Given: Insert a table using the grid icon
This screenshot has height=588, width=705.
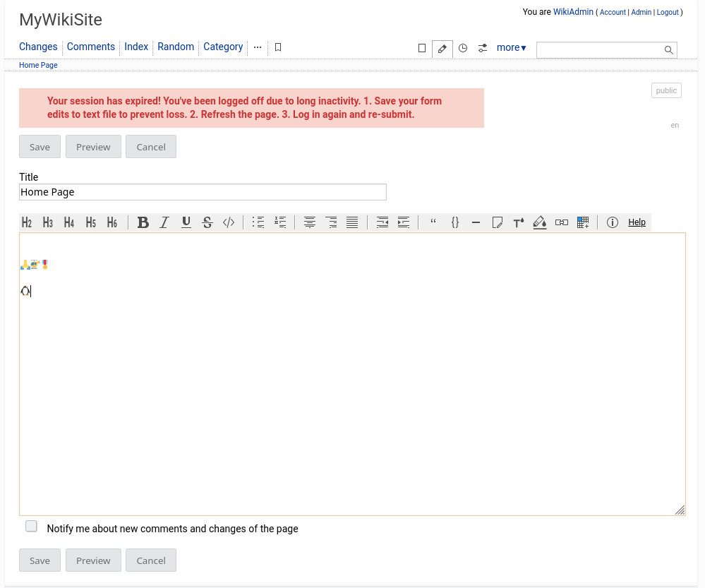Looking at the screenshot, I should (x=583, y=222).
